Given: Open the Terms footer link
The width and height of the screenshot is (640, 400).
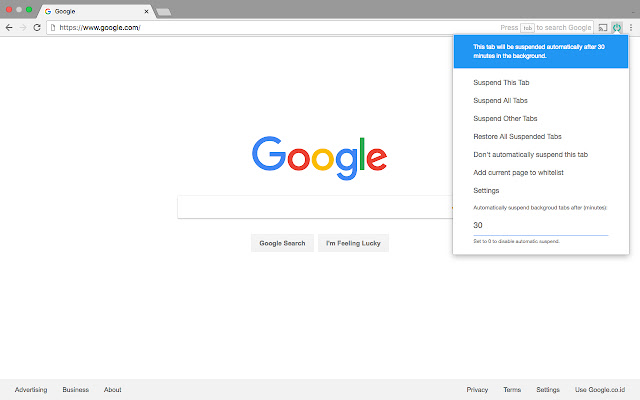Looking at the screenshot, I should (512, 389).
